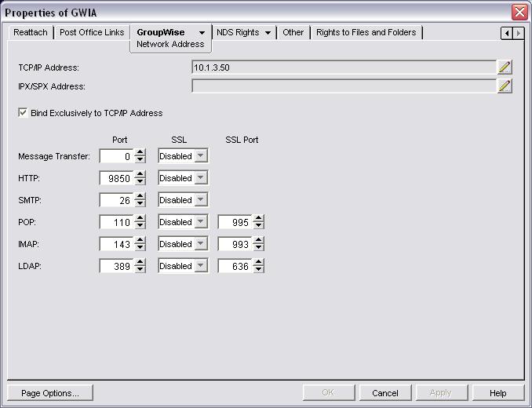Viewport: 532px width, 408px height.
Task: Toggle Bind Exclusively to TCP/IP Address checkbox
Action: tap(23, 113)
